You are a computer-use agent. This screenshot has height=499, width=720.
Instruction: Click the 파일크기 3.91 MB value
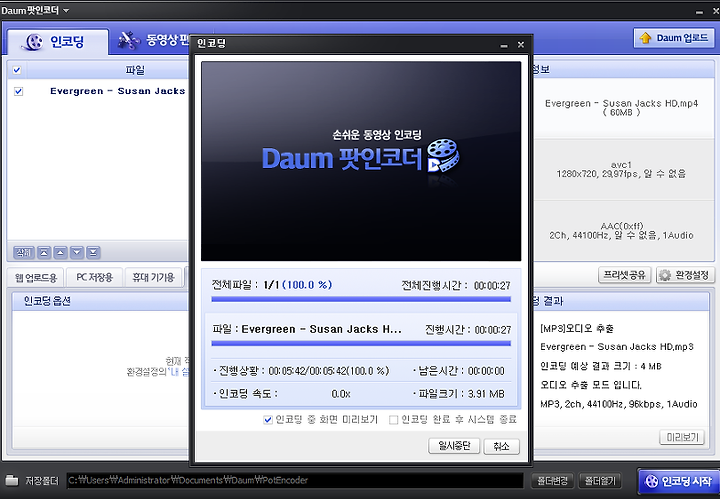pyautogui.click(x=486, y=394)
